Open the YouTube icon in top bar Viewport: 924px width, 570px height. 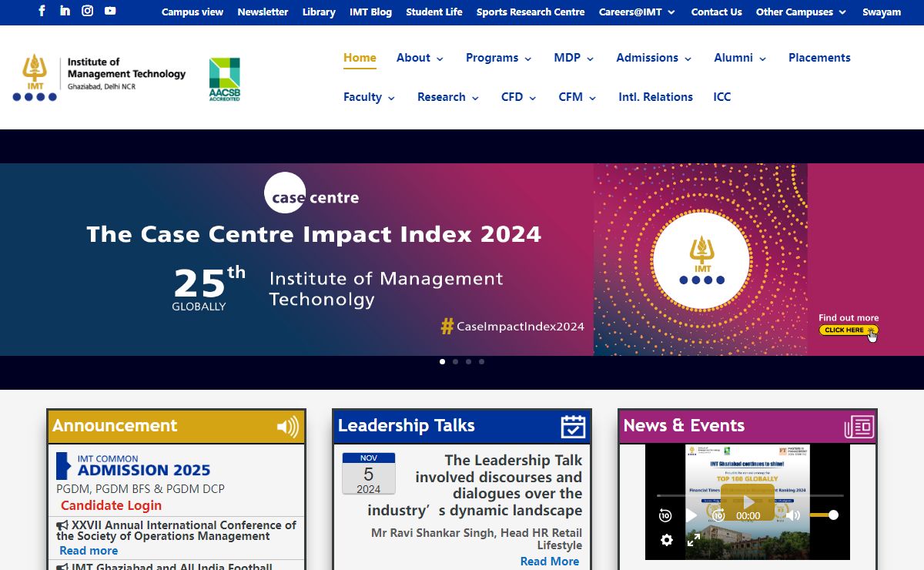pyautogui.click(x=110, y=11)
